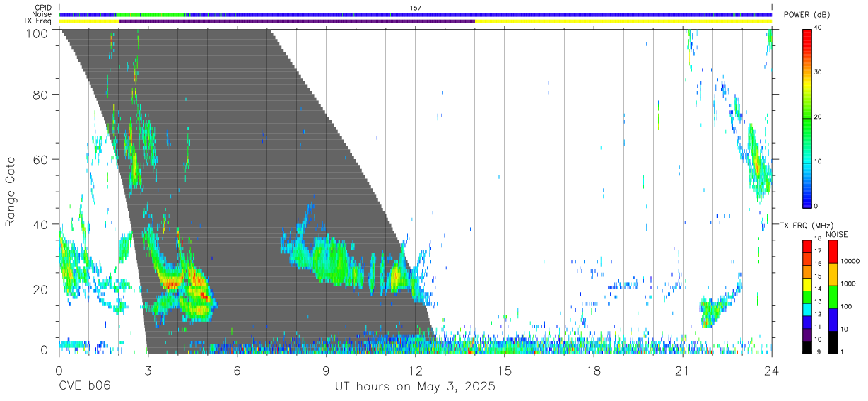Viewport: 868px width, 401px height.
Task: Click the blue bottom of the power colorbar
Action: [x=807, y=198]
